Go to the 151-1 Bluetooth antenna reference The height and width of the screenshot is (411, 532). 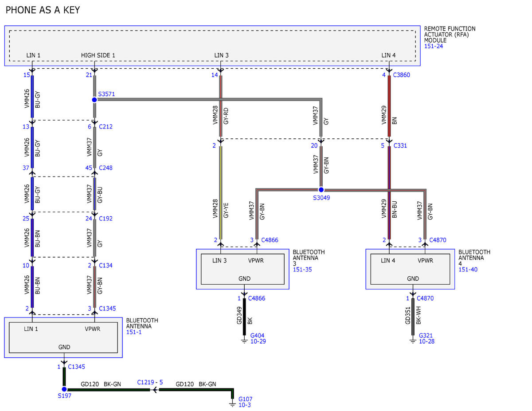133,332
